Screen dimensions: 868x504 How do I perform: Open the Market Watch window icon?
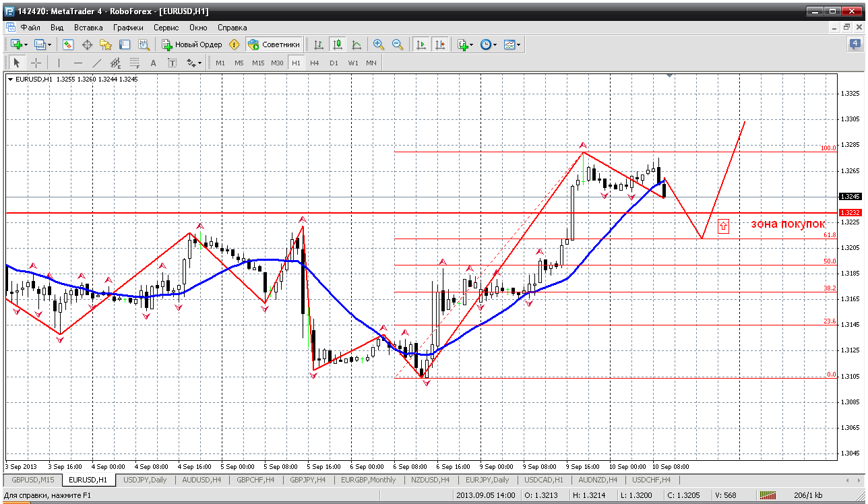pyautogui.click(x=68, y=44)
